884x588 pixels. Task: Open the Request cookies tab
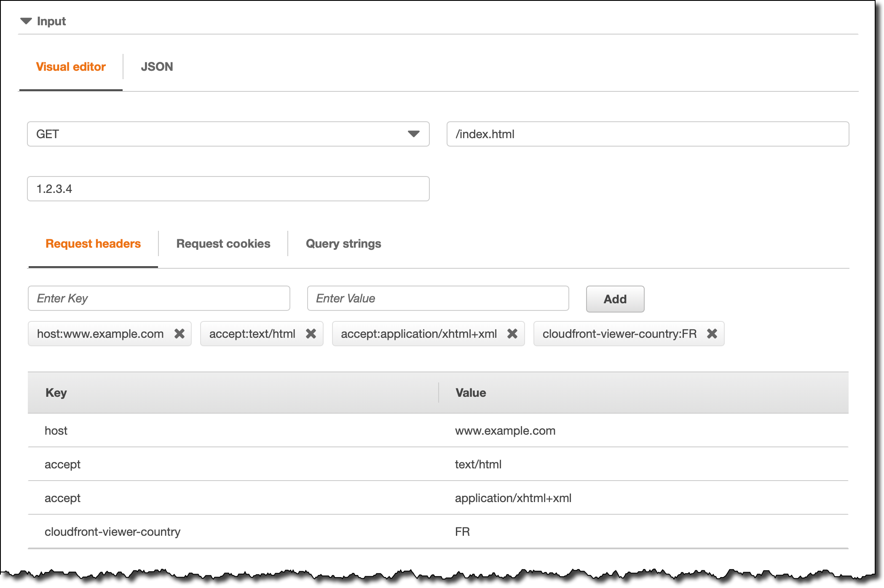(x=223, y=243)
